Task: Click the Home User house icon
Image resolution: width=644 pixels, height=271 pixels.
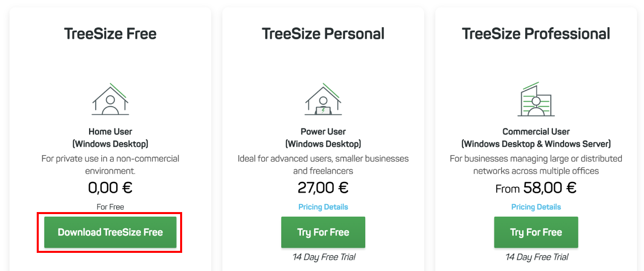Action: click(x=110, y=100)
